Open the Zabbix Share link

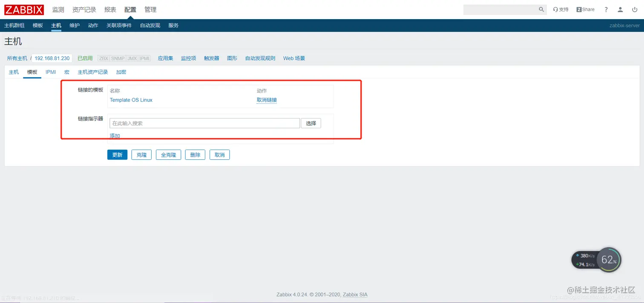pyautogui.click(x=586, y=9)
